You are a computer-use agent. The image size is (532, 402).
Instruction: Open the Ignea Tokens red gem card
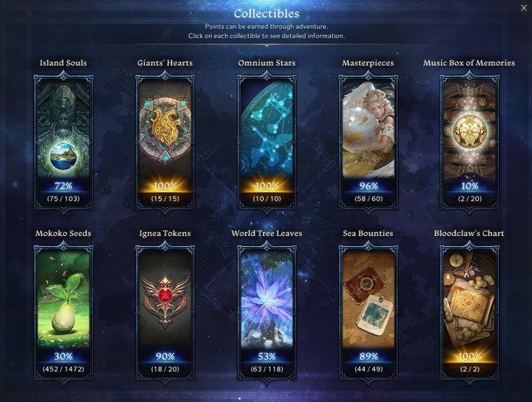[165, 313]
